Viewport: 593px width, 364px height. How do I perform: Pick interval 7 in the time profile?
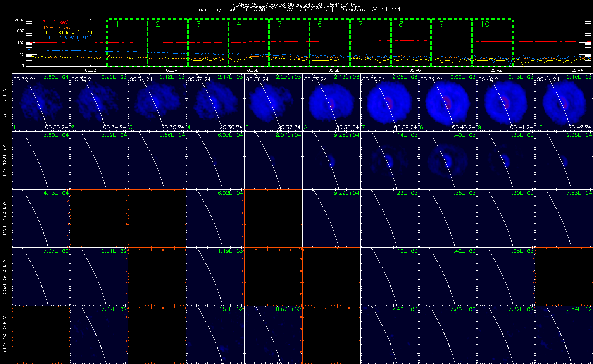371,42
